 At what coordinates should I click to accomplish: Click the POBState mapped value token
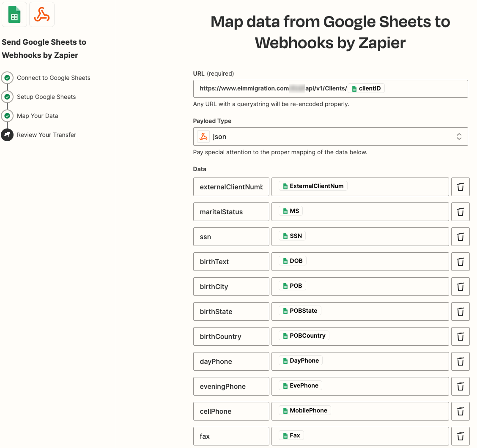click(x=300, y=311)
